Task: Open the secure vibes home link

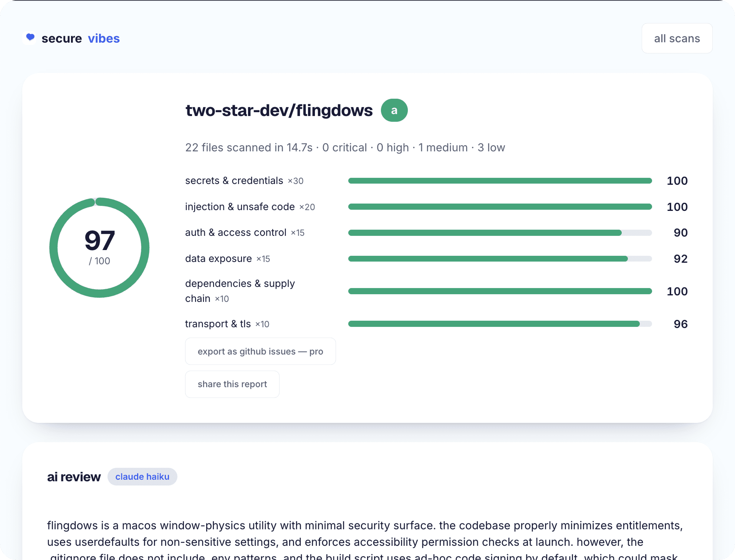Action: pos(71,38)
